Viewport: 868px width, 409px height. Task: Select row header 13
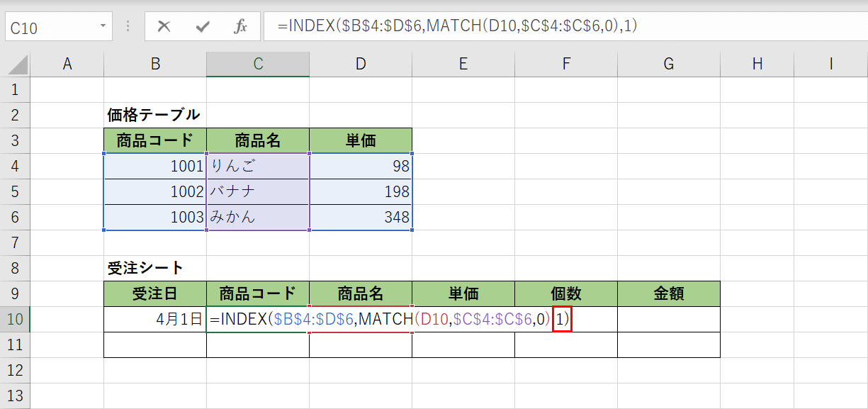(x=16, y=396)
